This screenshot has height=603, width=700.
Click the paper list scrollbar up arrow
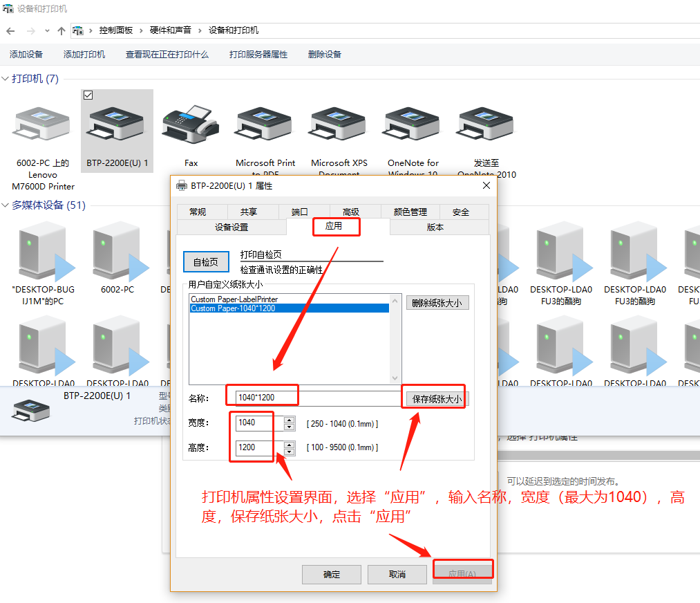click(395, 301)
